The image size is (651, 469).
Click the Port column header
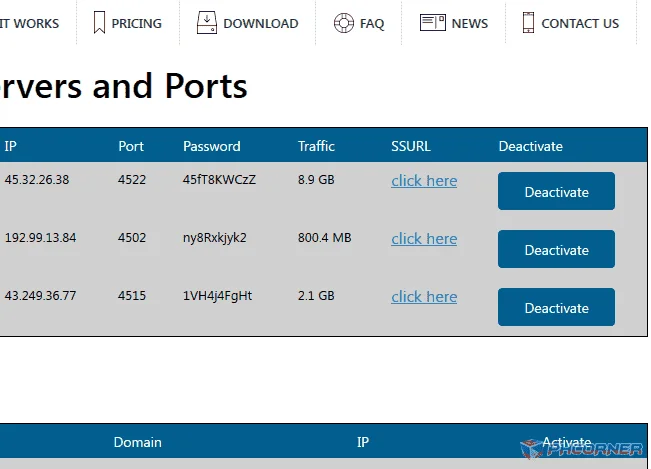pyautogui.click(x=131, y=146)
